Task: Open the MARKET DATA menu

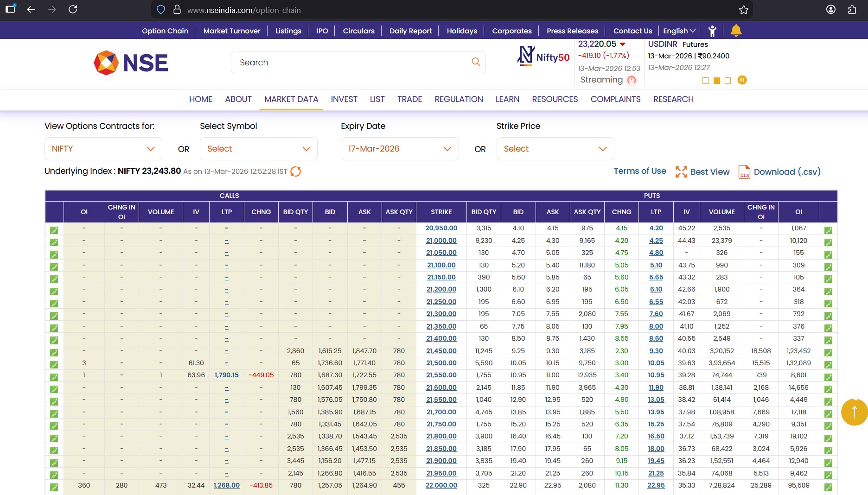Action: coord(291,99)
